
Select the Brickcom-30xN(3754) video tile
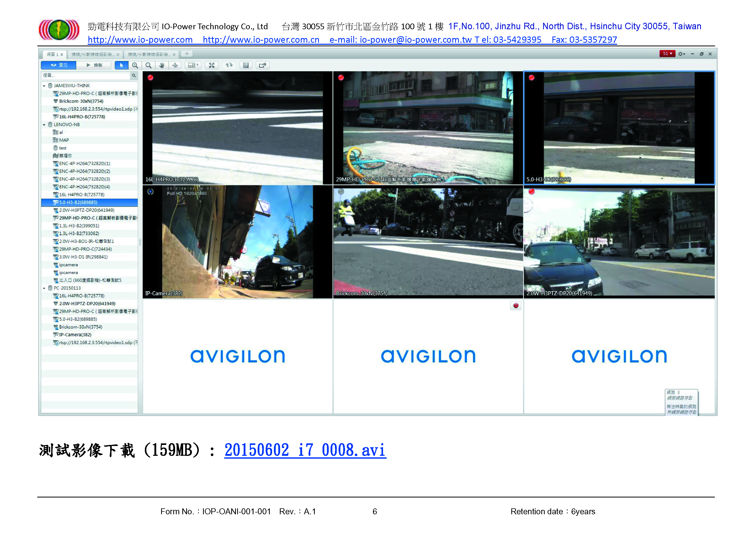point(428,242)
